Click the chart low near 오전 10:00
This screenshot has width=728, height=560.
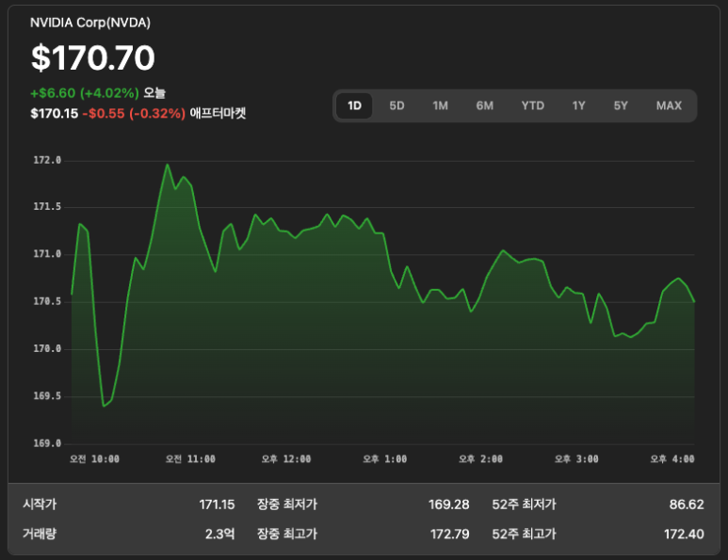(104, 406)
